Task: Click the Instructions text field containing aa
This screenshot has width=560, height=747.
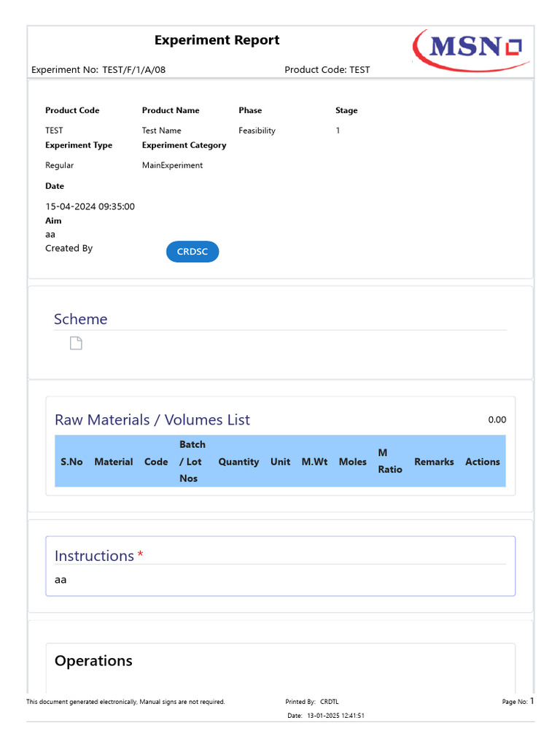Action: [281, 580]
